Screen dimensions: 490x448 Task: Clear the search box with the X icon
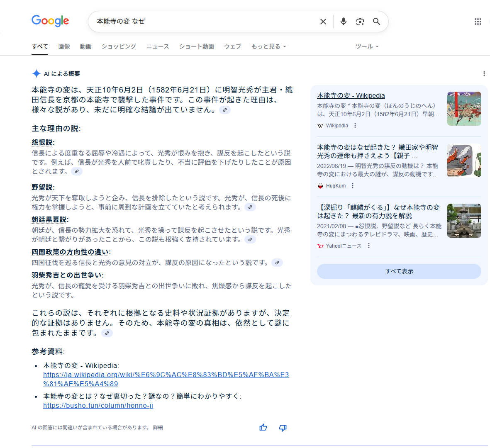pos(323,22)
